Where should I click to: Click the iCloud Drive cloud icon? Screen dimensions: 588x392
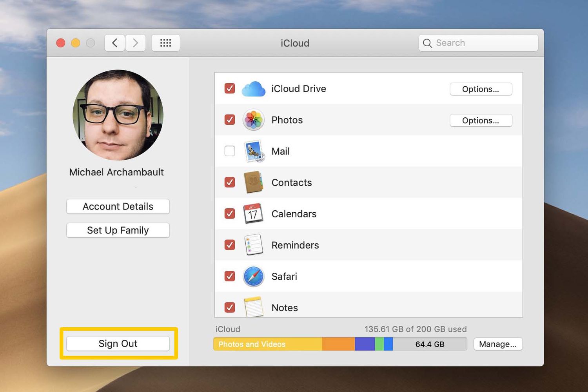pyautogui.click(x=253, y=89)
